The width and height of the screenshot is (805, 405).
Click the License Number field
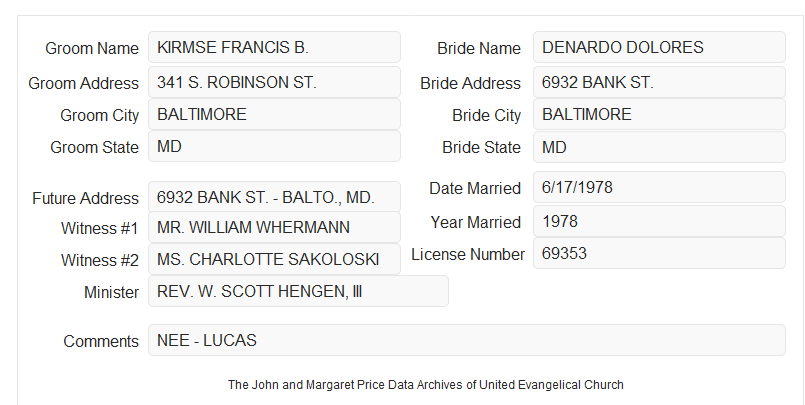pos(659,253)
